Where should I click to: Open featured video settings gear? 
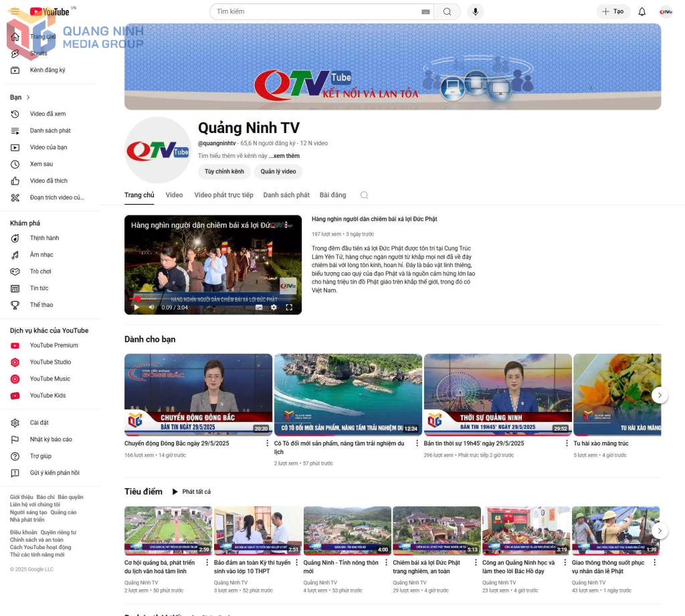274,308
